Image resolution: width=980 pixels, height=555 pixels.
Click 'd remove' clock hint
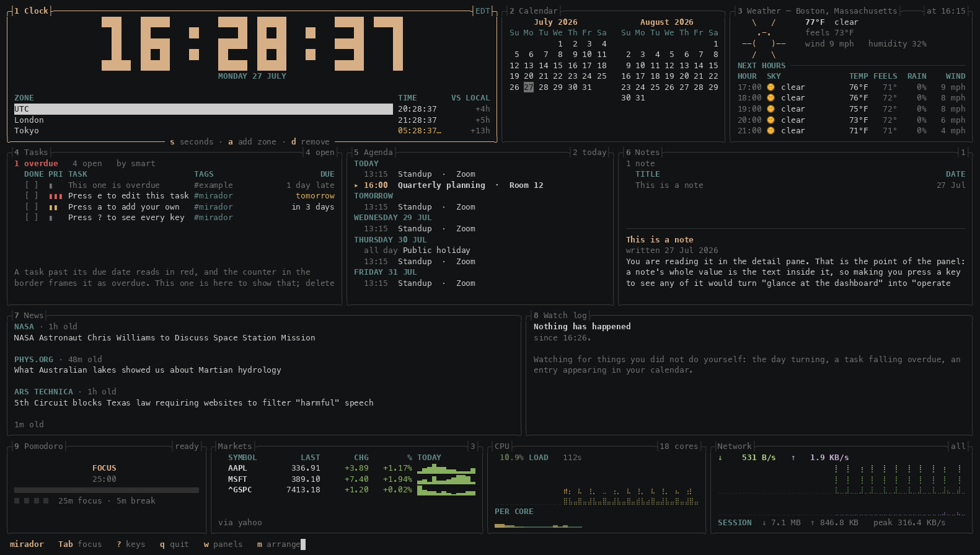coord(311,142)
